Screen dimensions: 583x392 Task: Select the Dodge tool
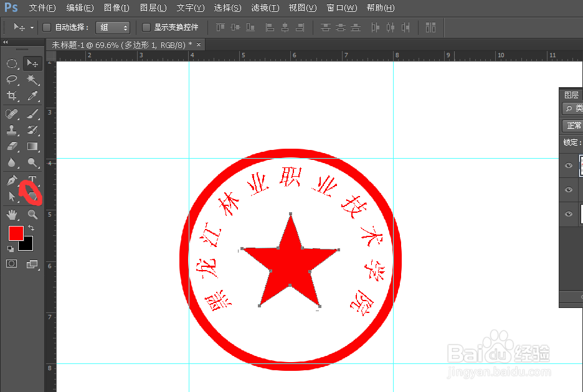32,162
